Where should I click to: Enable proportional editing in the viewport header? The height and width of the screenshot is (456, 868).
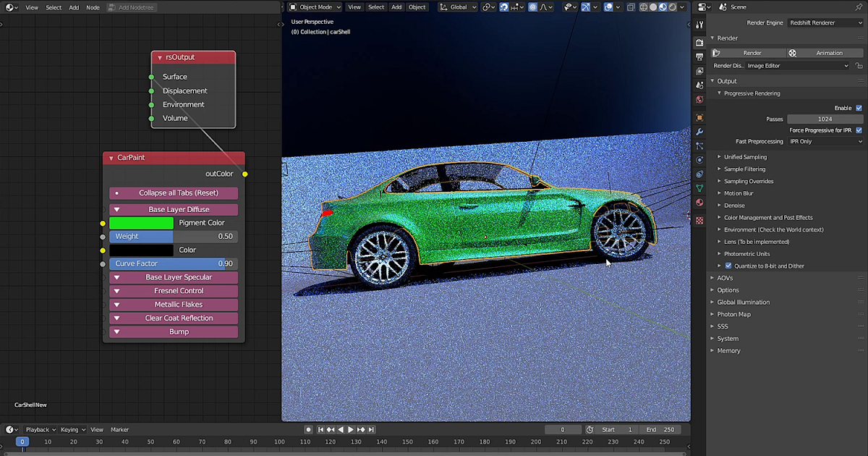coord(532,7)
